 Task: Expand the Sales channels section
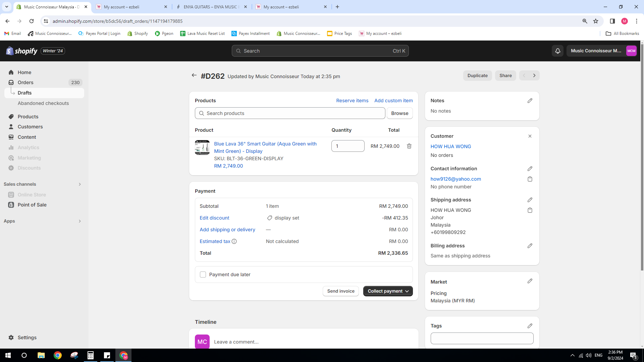click(x=79, y=184)
